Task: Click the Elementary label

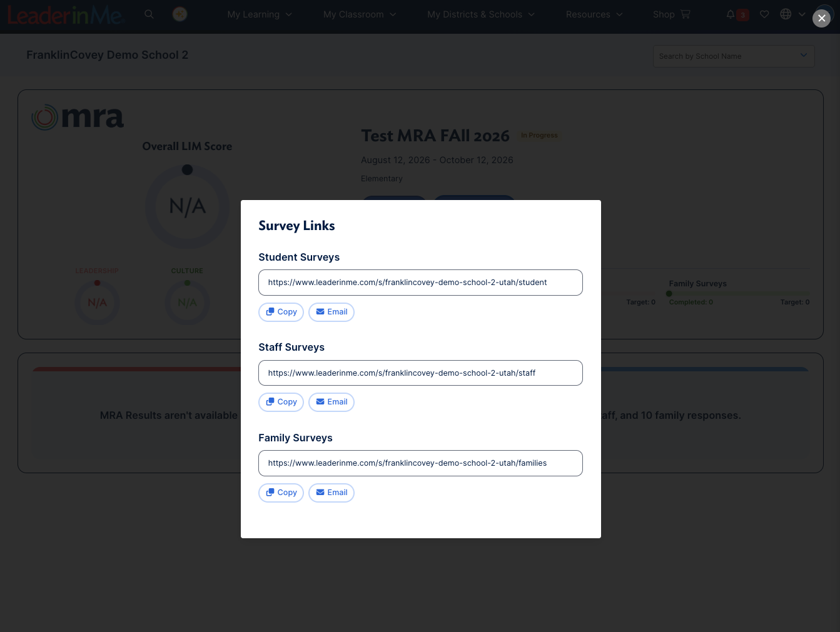Action: [x=382, y=179]
